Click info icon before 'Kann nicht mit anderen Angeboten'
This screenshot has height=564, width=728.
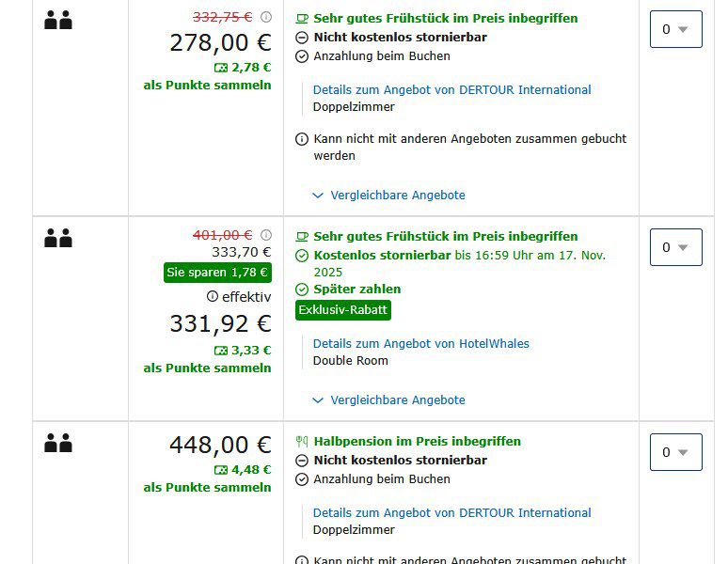302,139
